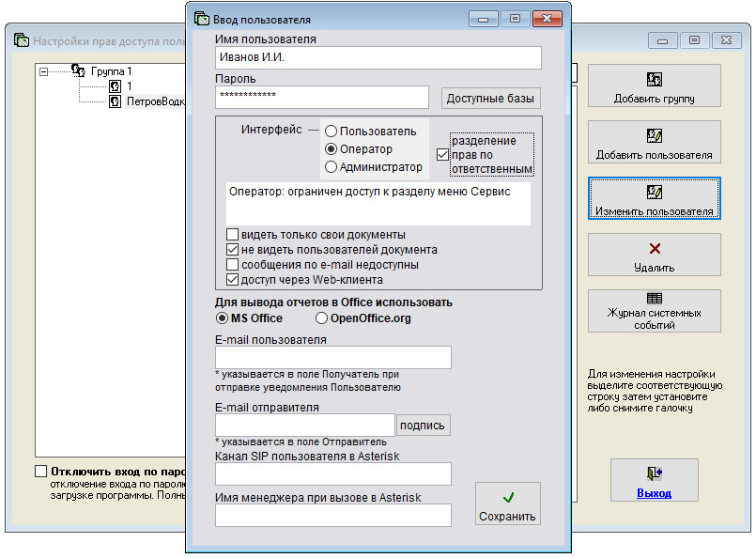
Task: Collapse the Группа 1 tree node
Action: 44,71
